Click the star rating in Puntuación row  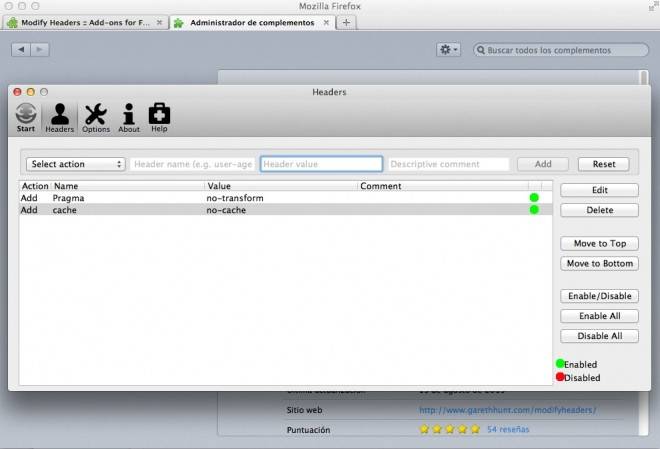coord(450,429)
